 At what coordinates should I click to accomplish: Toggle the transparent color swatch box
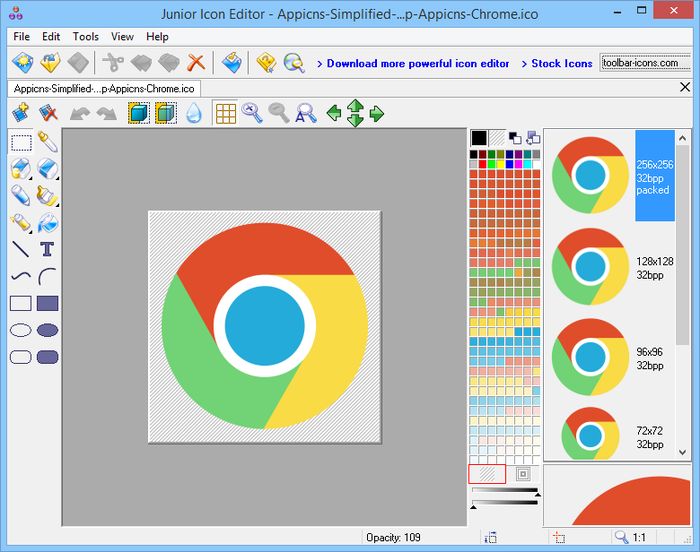point(487,474)
